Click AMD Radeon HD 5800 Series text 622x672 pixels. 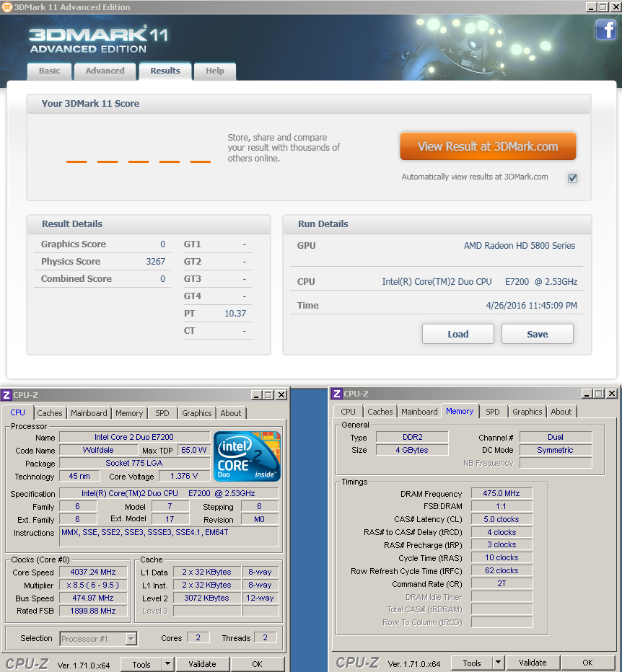tap(520, 246)
